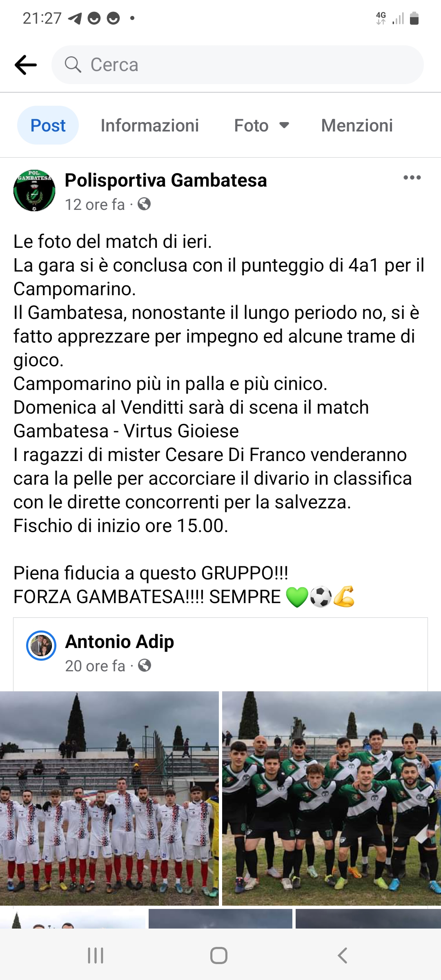Viewport: 441px width, 980px height.
Task: Switch to the Informazioni tab
Action: point(150,125)
